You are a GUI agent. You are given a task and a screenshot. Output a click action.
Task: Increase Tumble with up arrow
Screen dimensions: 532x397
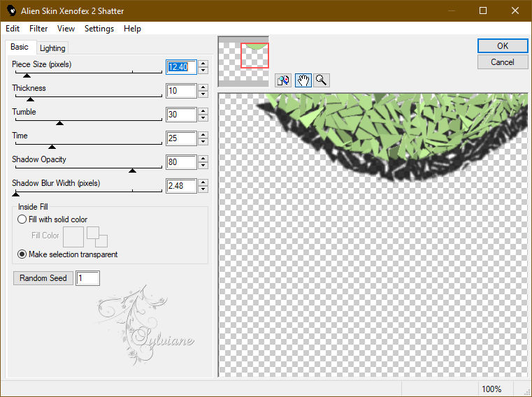click(x=203, y=111)
